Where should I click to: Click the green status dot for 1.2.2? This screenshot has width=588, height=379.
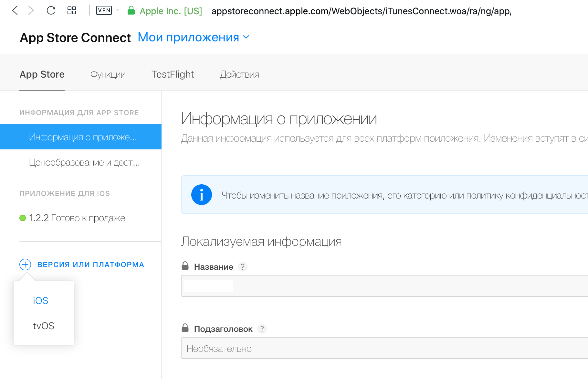tap(23, 218)
